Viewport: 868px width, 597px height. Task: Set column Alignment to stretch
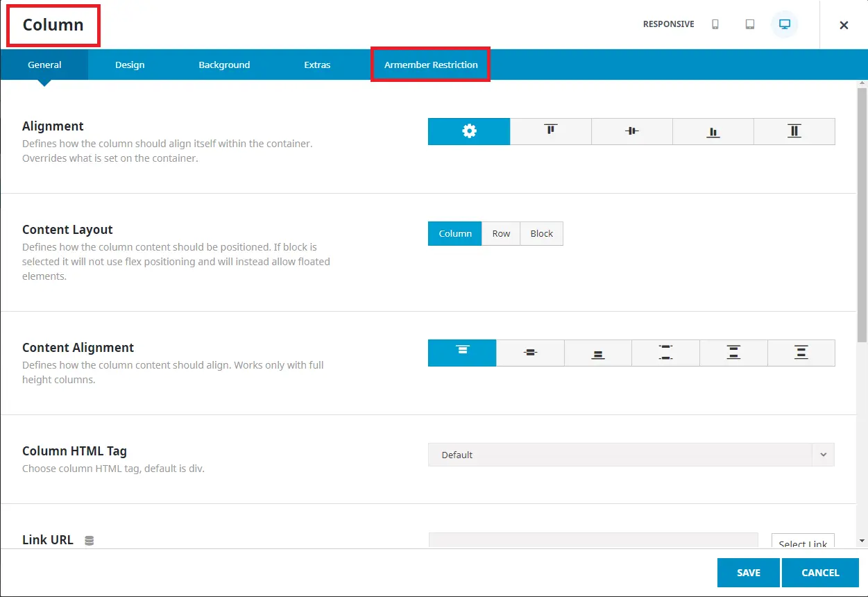[794, 131]
